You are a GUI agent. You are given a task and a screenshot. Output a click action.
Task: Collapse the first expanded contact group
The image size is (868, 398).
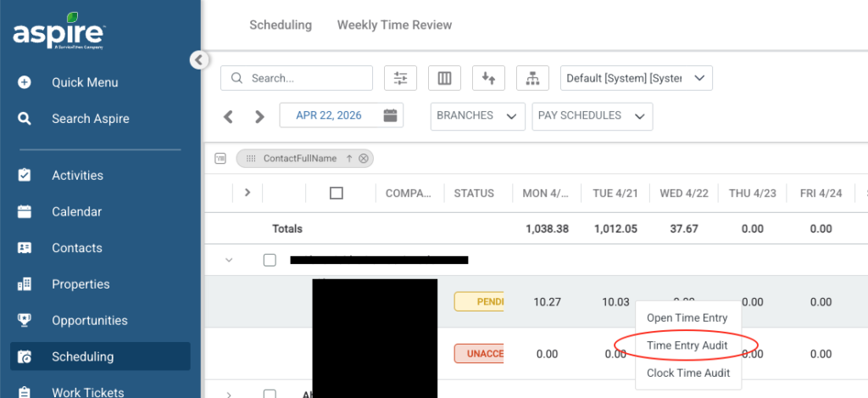[229, 260]
